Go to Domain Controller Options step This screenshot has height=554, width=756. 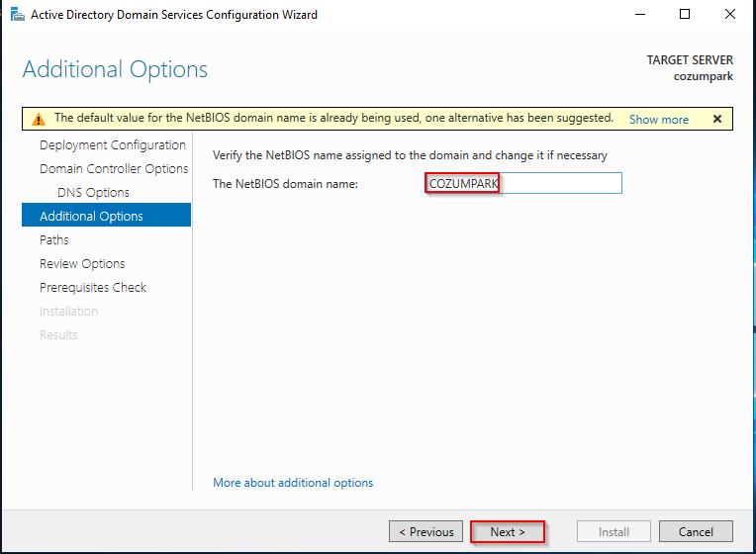click(114, 169)
